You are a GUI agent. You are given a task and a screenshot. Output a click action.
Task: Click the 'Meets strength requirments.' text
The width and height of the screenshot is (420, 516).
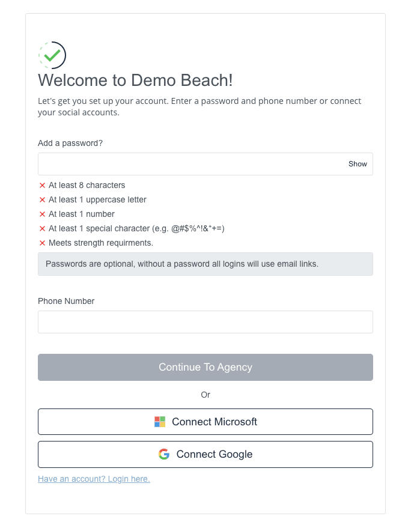[x=101, y=243]
